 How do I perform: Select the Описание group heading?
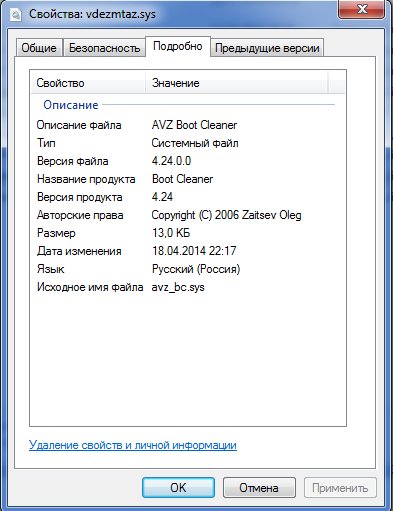(71, 105)
